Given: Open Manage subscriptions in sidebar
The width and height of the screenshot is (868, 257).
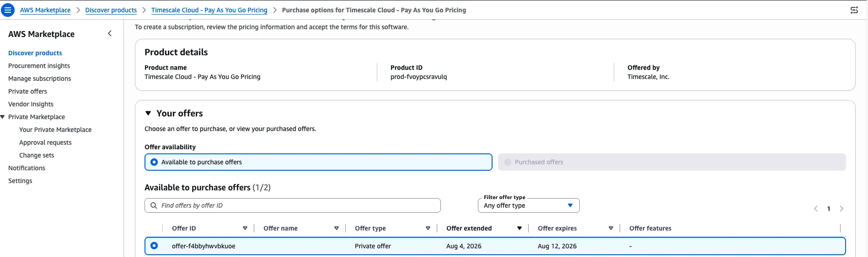Looking at the screenshot, I should [x=40, y=79].
